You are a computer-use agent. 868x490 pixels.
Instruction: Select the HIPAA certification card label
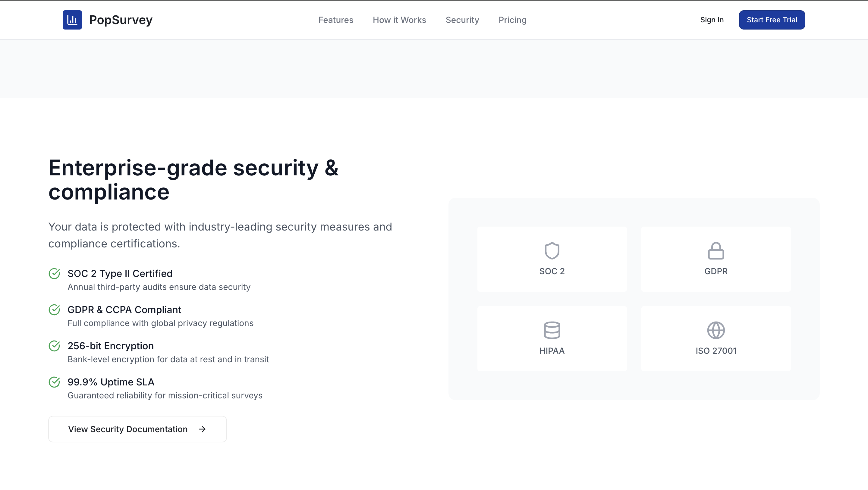pos(552,351)
